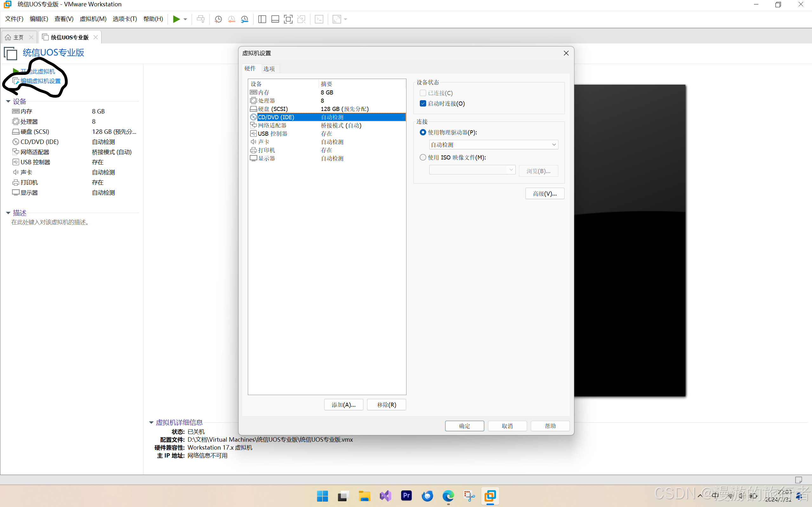Click the 添加(A)... button
Screen dimensions: 812x507
coord(344,405)
